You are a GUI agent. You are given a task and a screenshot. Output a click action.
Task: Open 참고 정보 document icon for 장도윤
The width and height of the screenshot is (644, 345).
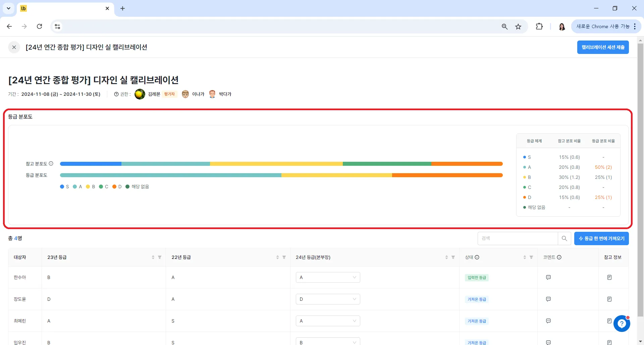click(x=609, y=299)
